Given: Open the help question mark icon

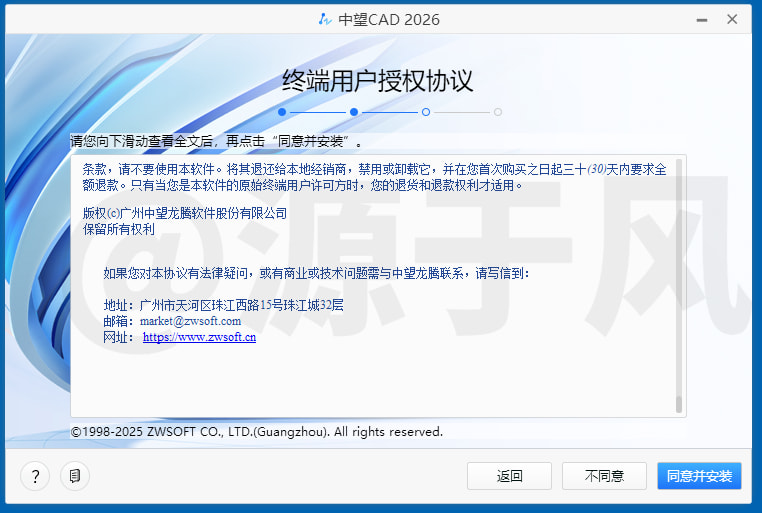Looking at the screenshot, I should [x=35, y=476].
